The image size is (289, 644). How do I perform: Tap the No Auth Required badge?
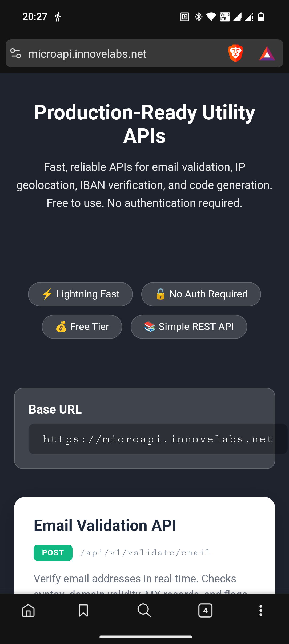tap(201, 294)
